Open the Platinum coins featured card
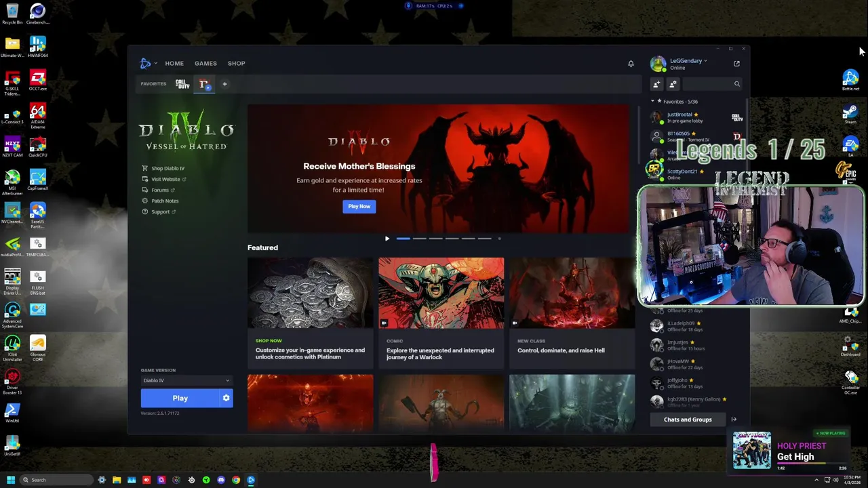 pyautogui.click(x=310, y=312)
